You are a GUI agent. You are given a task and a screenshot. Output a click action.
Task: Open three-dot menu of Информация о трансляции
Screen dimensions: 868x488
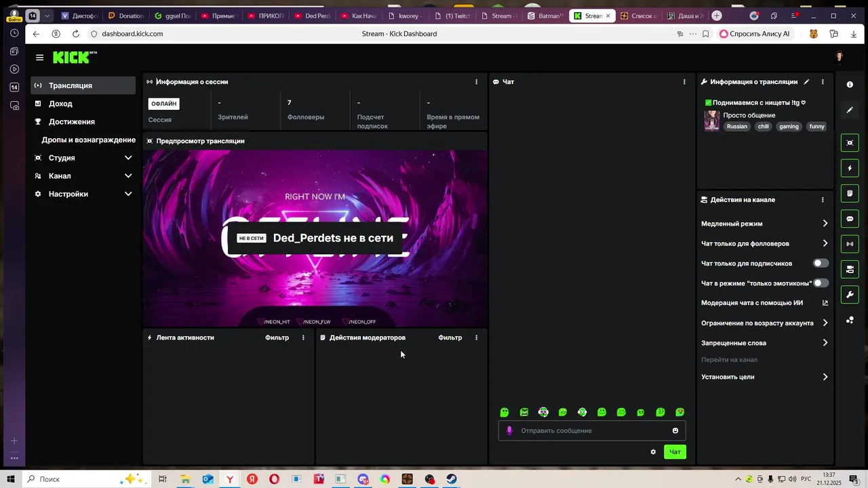tap(823, 82)
